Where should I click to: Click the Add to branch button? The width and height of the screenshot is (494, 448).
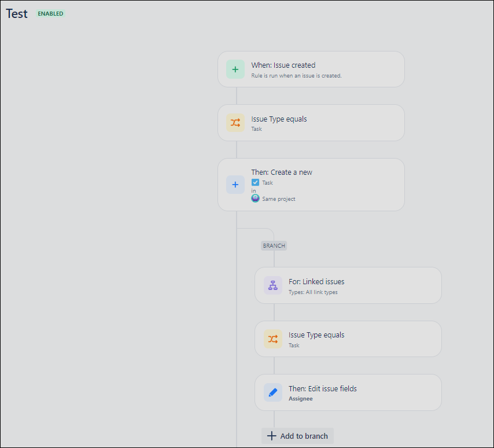click(x=297, y=436)
